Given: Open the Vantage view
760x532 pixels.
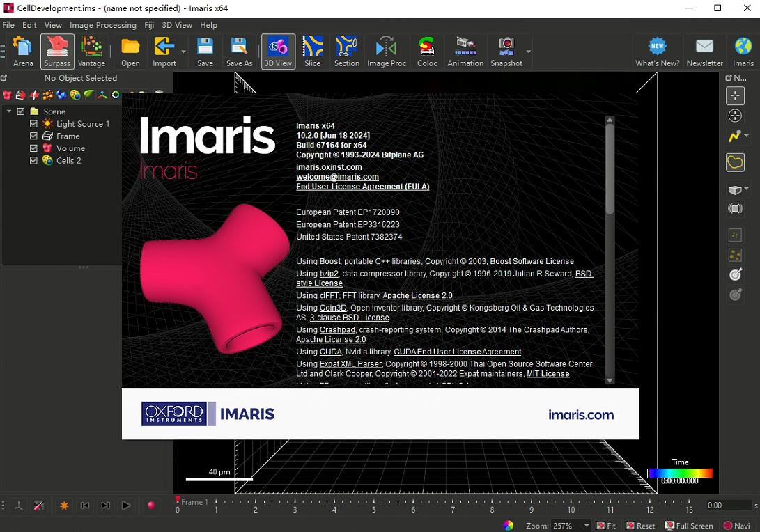Looking at the screenshot, I should coord(91,52).
